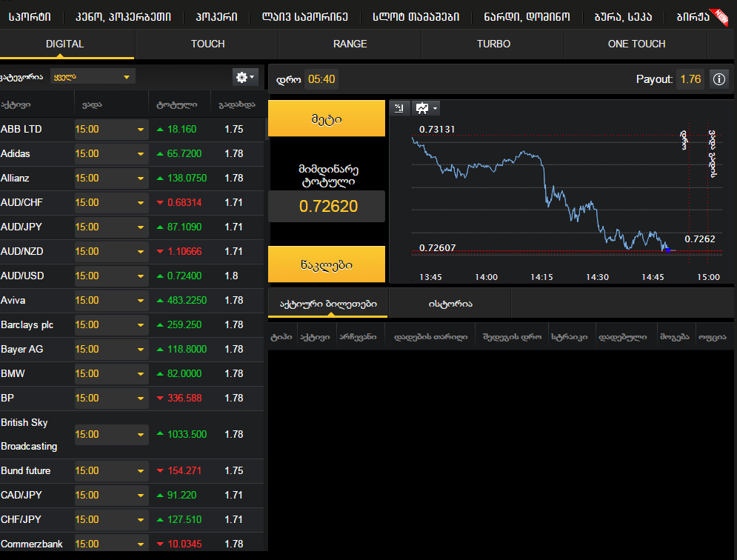Viewport: 737px width, 560px height.
Task: Open the gear settings menu above asset list
Action: 244,77
